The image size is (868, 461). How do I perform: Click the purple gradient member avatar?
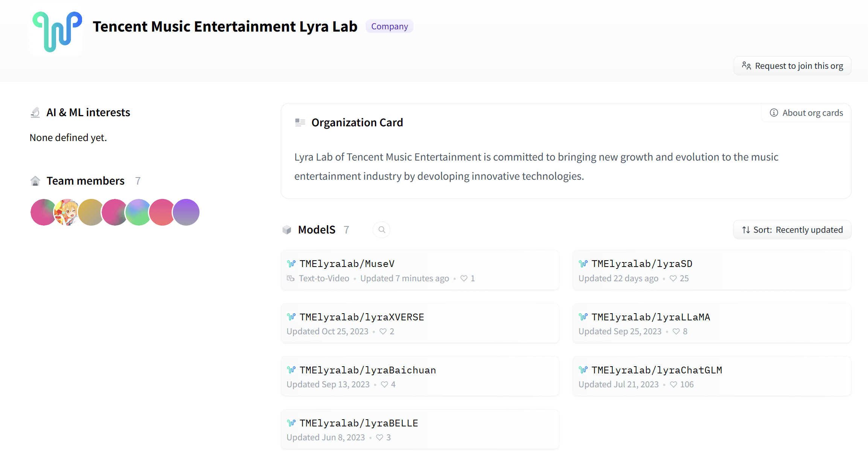click(186, 212)
